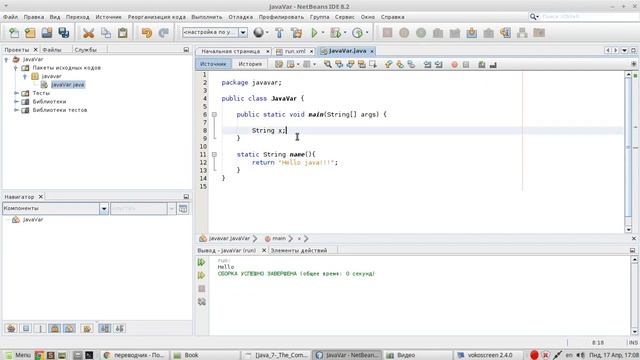
Task: Open the Файлы panel tab
Action: 52,50
